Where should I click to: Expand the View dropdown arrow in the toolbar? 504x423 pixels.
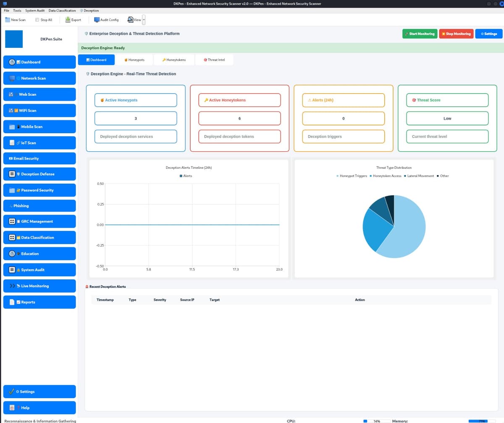pyautogui.click(x=143, y=20)
